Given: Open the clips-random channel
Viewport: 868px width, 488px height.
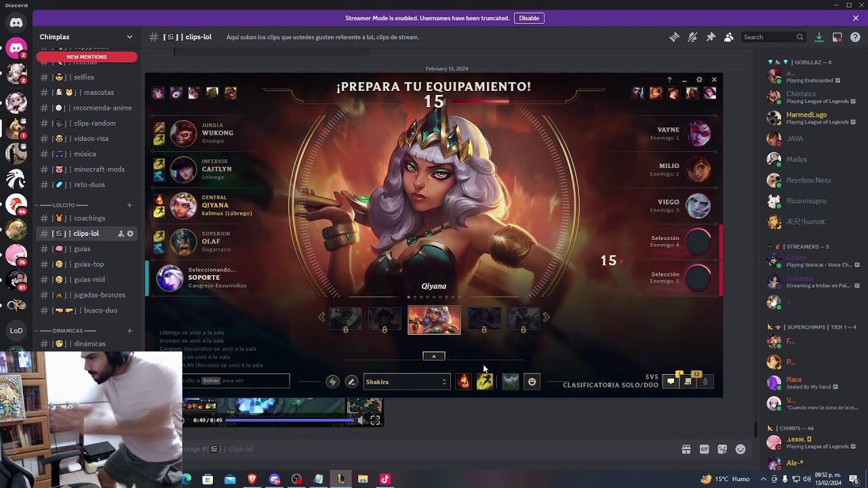Looking at the screenshot, I should coord(87,123).
